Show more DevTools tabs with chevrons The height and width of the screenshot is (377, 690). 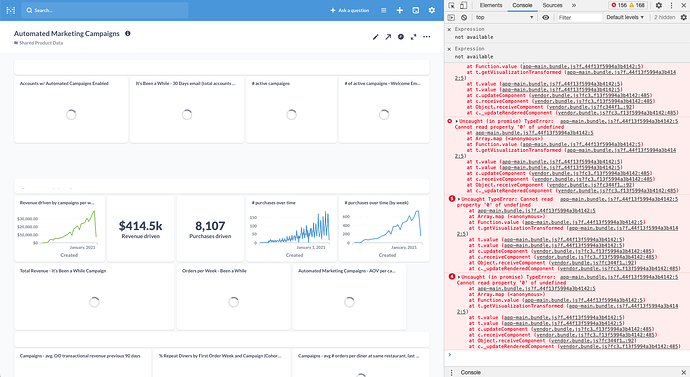pos(574,5)
